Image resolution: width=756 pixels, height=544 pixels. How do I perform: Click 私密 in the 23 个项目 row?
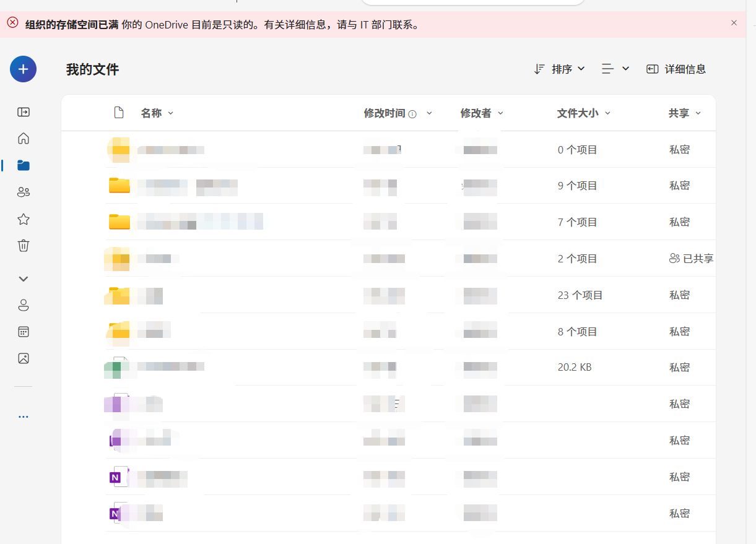(679, 295)
